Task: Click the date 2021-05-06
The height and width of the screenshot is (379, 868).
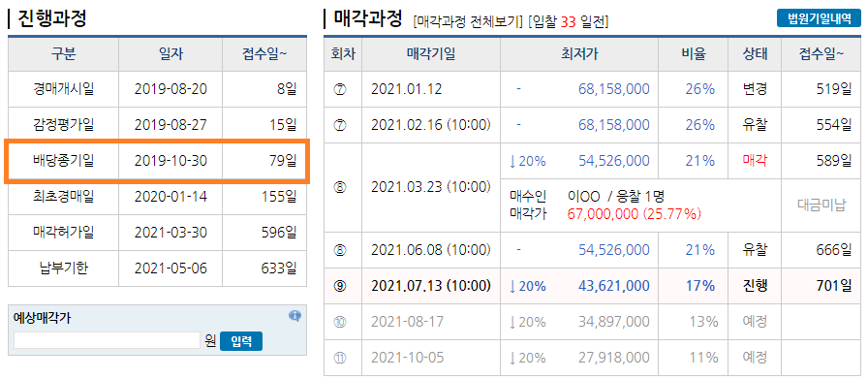Action: (170, 268)
